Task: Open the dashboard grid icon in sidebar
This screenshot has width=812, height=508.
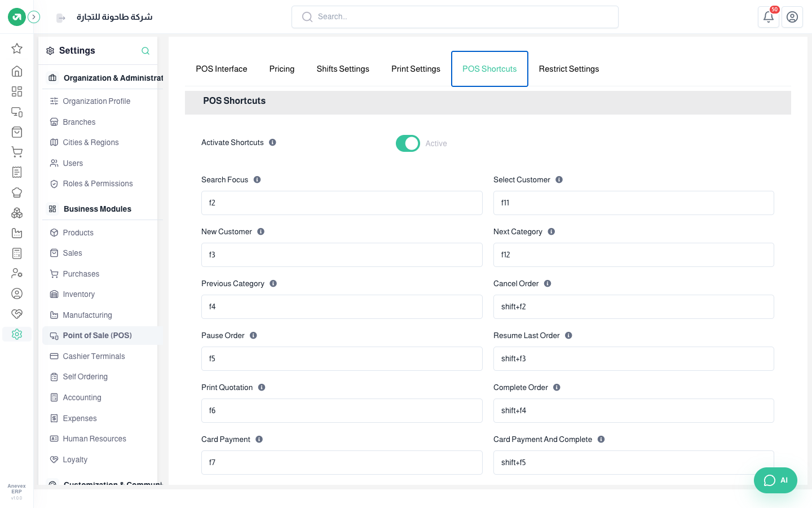Action: [17, 91]
